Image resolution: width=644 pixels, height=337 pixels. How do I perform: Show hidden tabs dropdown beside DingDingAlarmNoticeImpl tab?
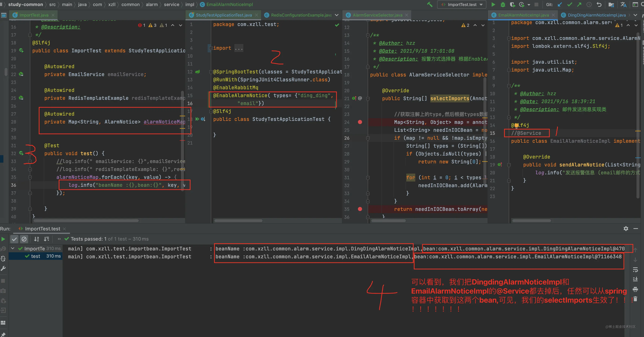point(635,15)
